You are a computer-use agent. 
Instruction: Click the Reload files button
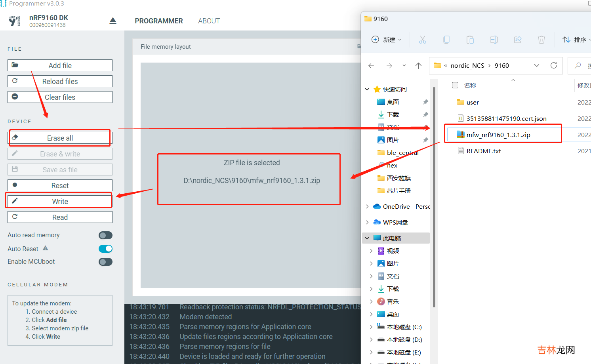point(60,81)
